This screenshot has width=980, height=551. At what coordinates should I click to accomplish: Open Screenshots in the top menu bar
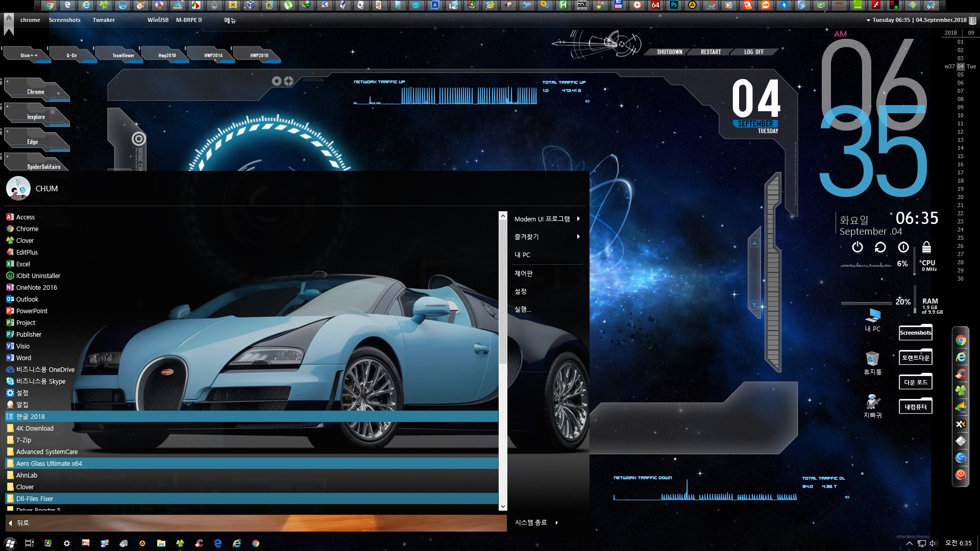[64, 20]
